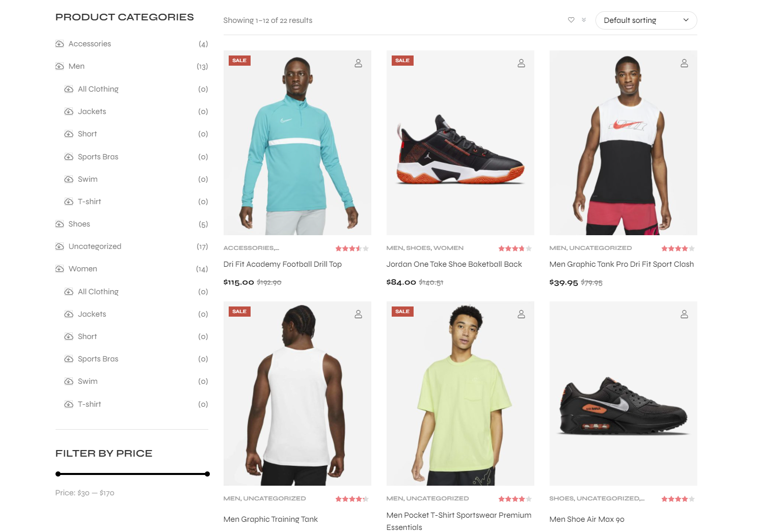The width and height of the screenshot is (762, 532).
Task: Expand the Women category icon
Action: coord(60,269)
